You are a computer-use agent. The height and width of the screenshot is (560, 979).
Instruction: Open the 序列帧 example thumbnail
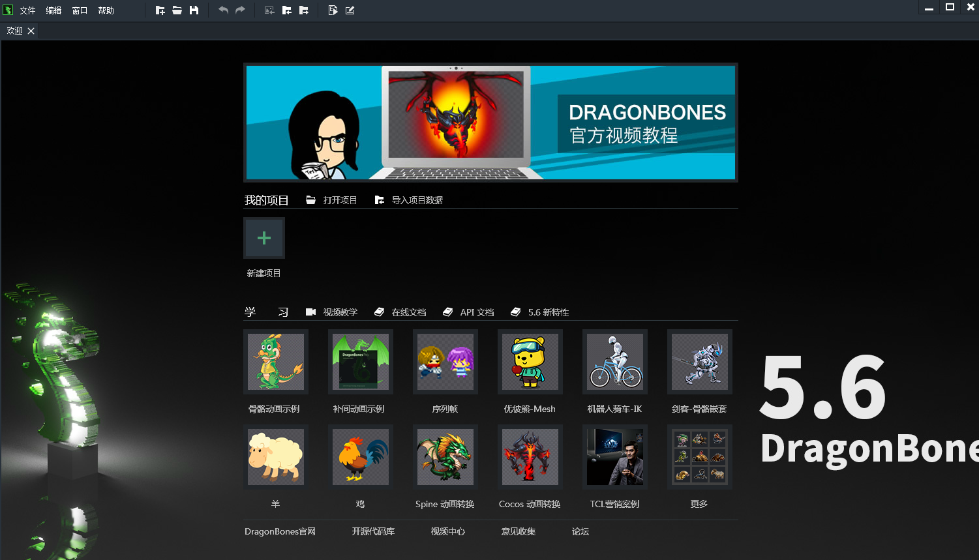445,362
